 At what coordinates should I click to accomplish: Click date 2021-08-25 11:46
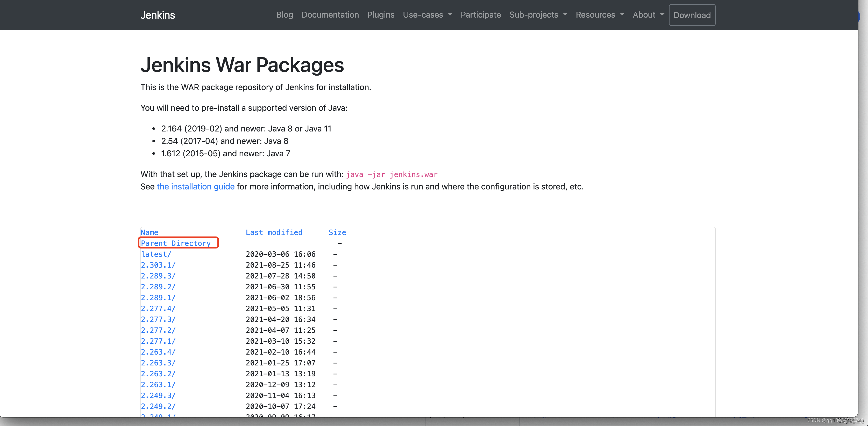280,265
